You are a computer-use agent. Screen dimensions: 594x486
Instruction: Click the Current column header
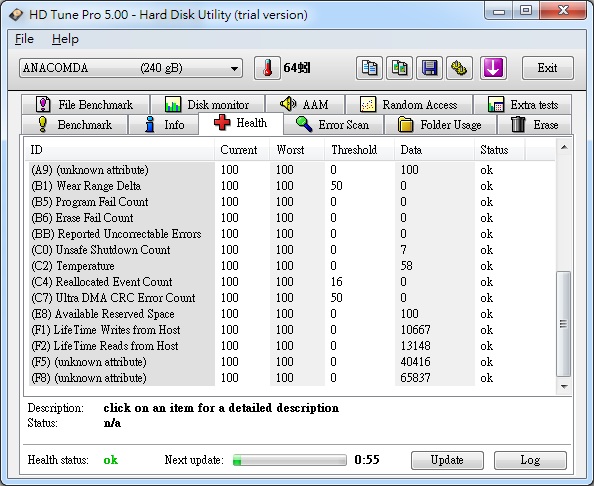242,150
